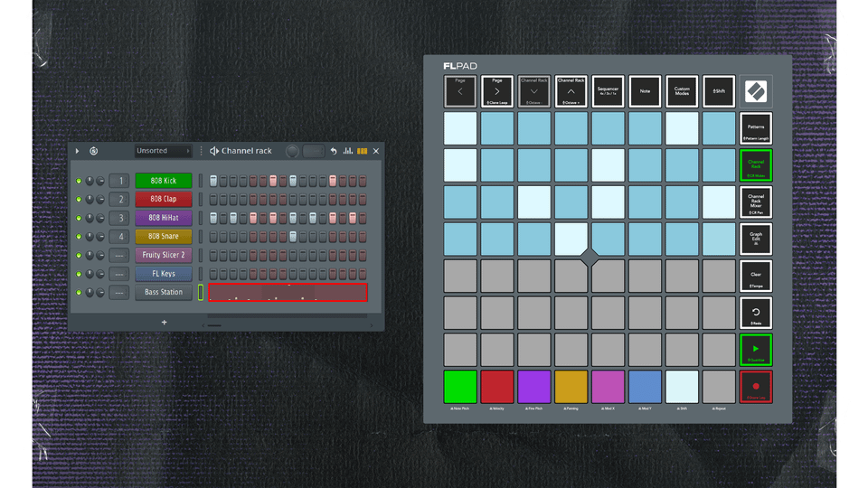This screenshot has width=868, height=488.
Task: Mute the FL Keys channel via green LED
Action: click(79, 274)
